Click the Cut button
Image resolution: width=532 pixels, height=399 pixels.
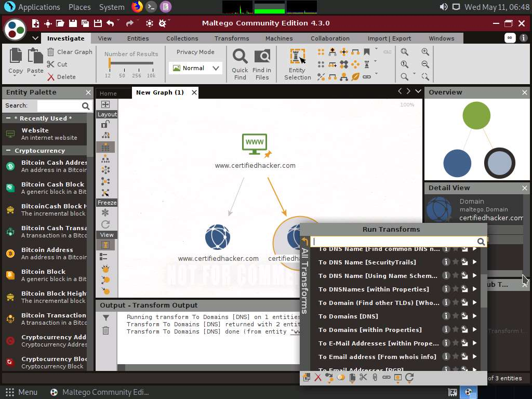(x=57, y=64)
